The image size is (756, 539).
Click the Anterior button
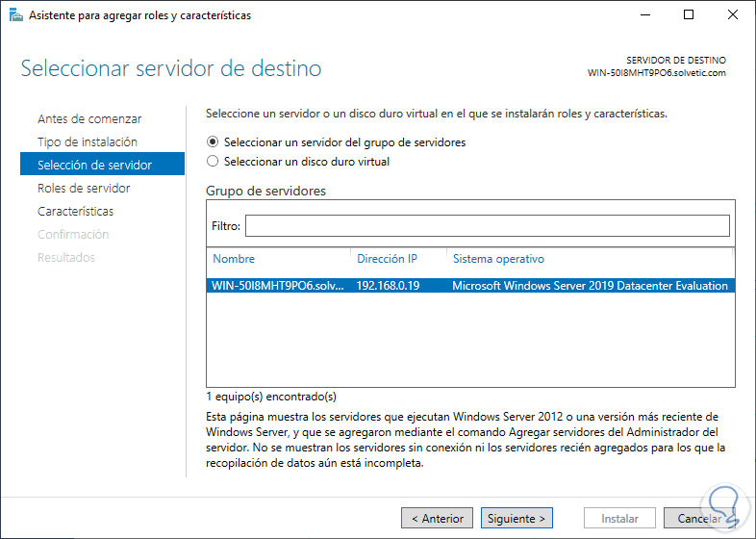(438, 519)
